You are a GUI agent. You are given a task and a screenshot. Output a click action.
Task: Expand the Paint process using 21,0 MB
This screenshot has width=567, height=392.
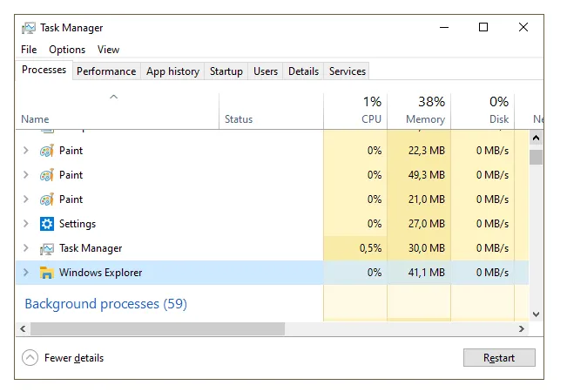tap(25, 199)
